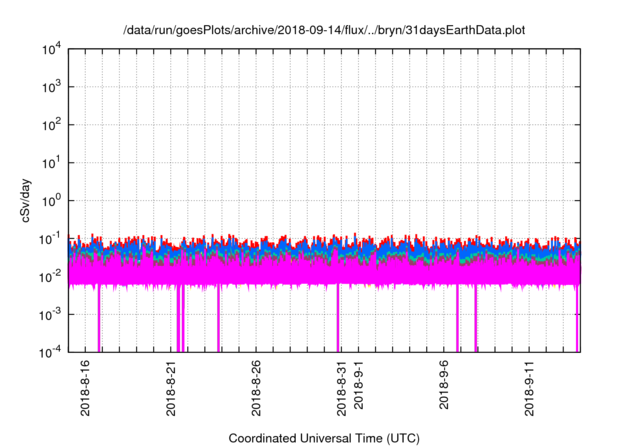The width and height of the screenshot is (640, 448).
Task: Select the 2018-8-16 date tick label
Action: 85,388
